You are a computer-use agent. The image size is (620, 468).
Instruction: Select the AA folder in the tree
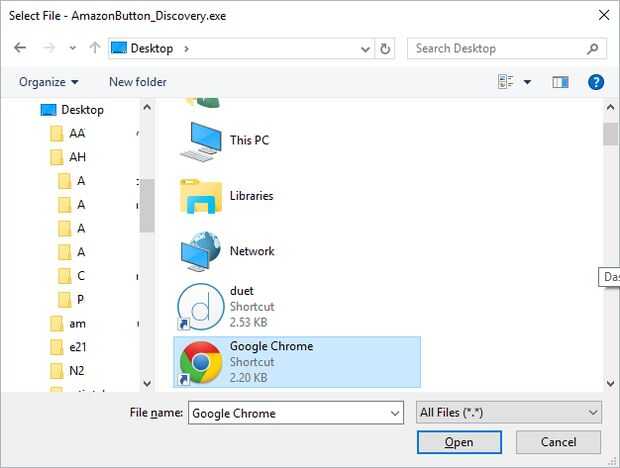68,134
